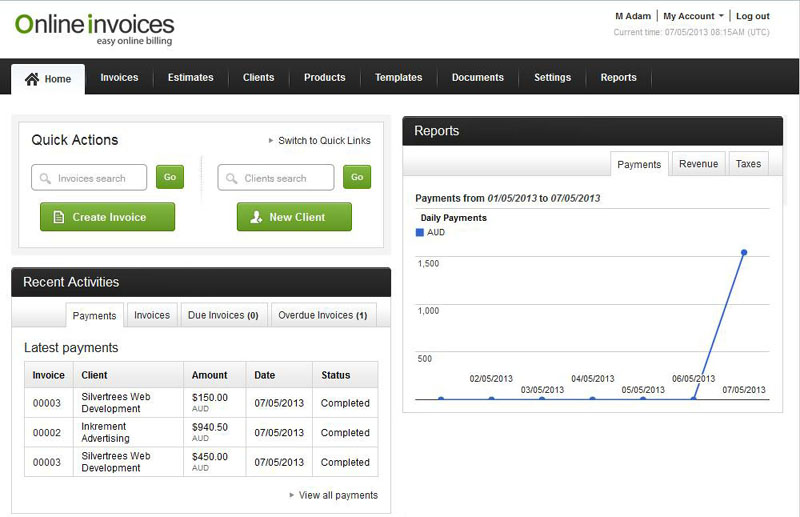This screenshot has height=517, width=800.
Task: Open the My Account dropdown
Action: click(693, 16)
